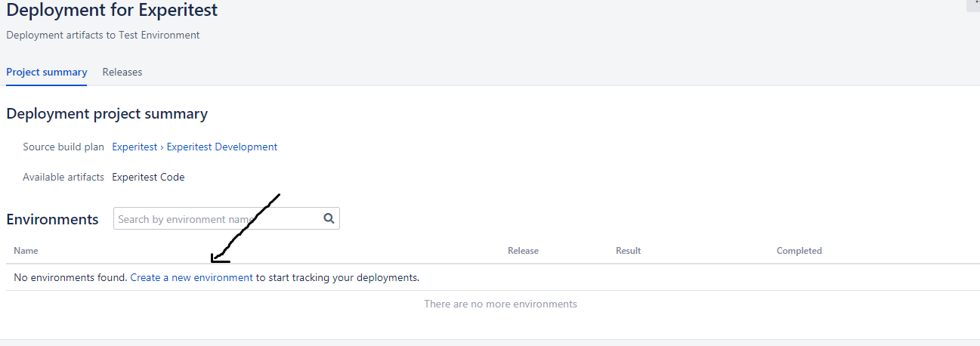Open the Experitest project link
The width and height of the screenshot is (980, 346).
coord(134,147)
